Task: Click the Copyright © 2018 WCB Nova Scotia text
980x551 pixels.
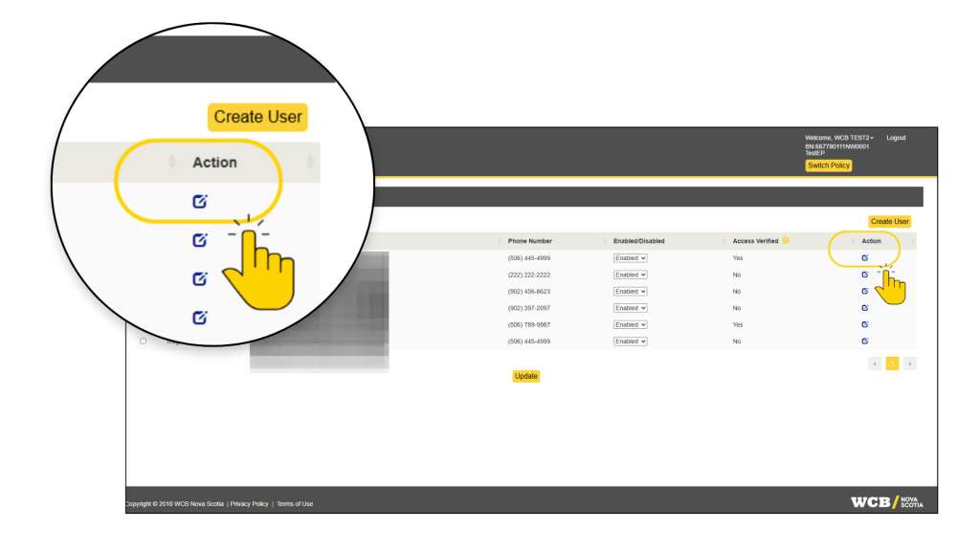Action: [175, 504]
